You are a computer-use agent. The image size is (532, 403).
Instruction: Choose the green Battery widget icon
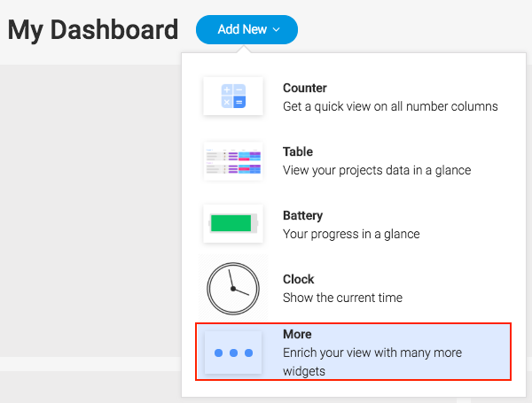tap(233, 223)
